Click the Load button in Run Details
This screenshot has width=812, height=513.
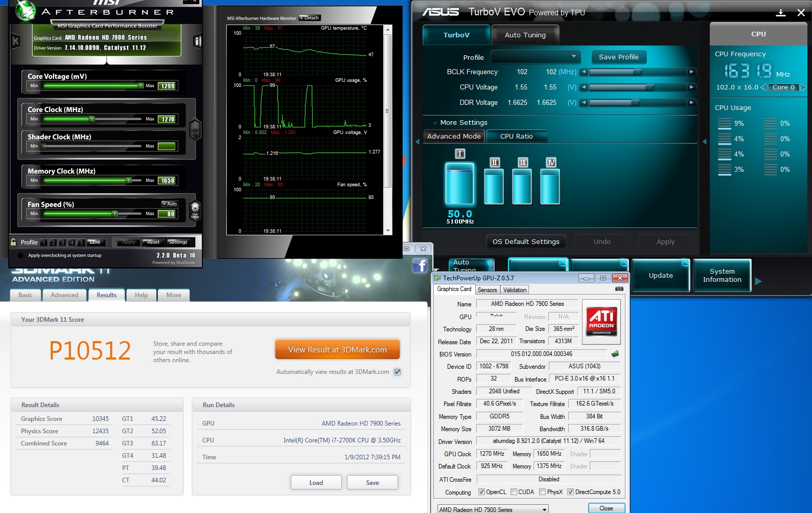click(316, 483)
